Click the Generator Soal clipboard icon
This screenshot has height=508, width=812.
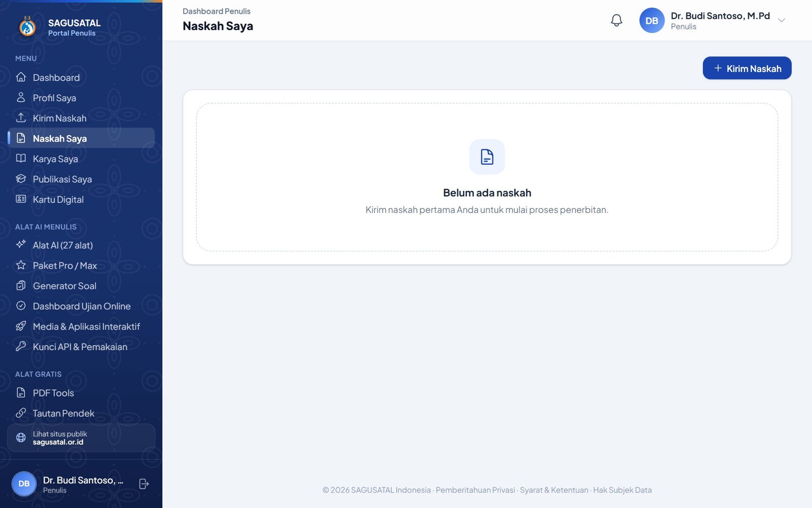(21, 285)
